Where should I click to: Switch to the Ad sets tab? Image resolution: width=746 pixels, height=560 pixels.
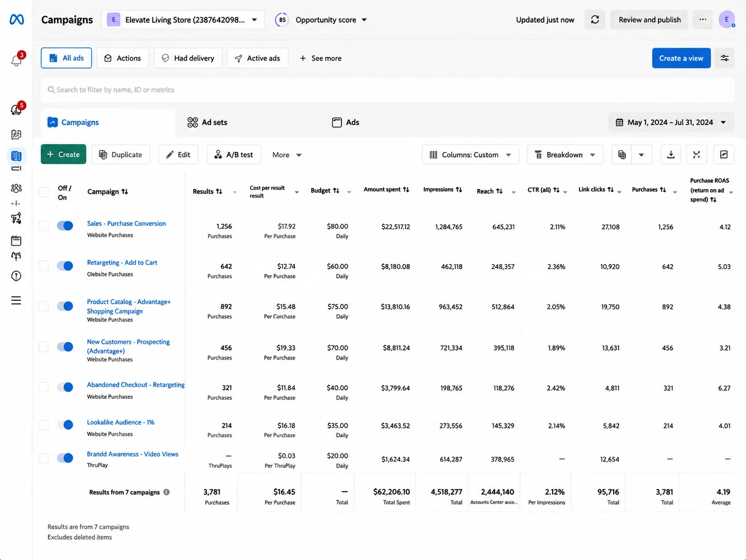click(207, 122)
